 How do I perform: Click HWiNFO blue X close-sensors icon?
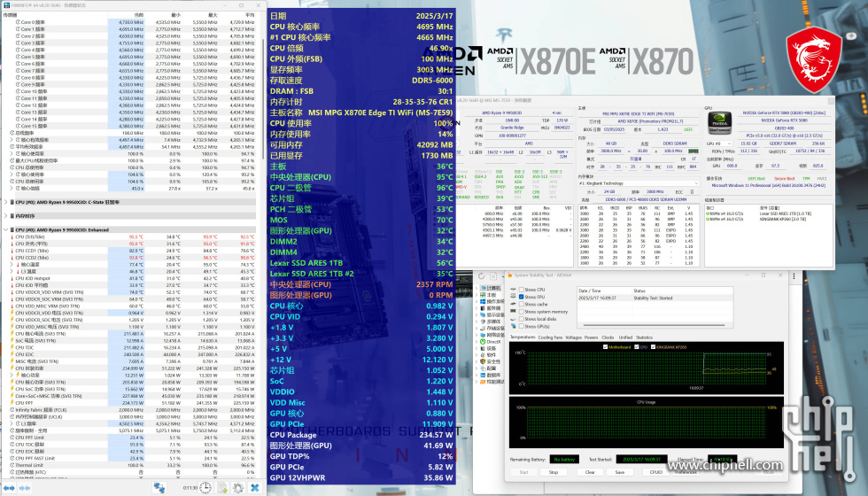pyautogui.click(x=255, y=488)
